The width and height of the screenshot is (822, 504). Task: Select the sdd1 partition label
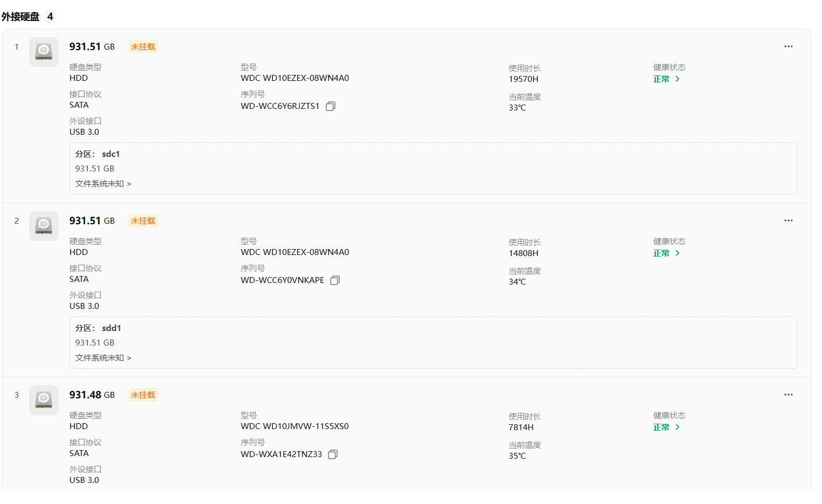[111, 328]
